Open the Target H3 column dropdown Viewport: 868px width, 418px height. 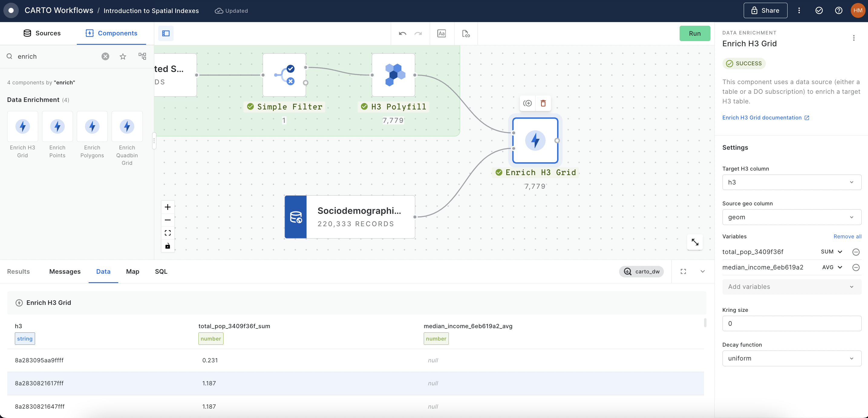pyautogui.click(x=791, y=182)
